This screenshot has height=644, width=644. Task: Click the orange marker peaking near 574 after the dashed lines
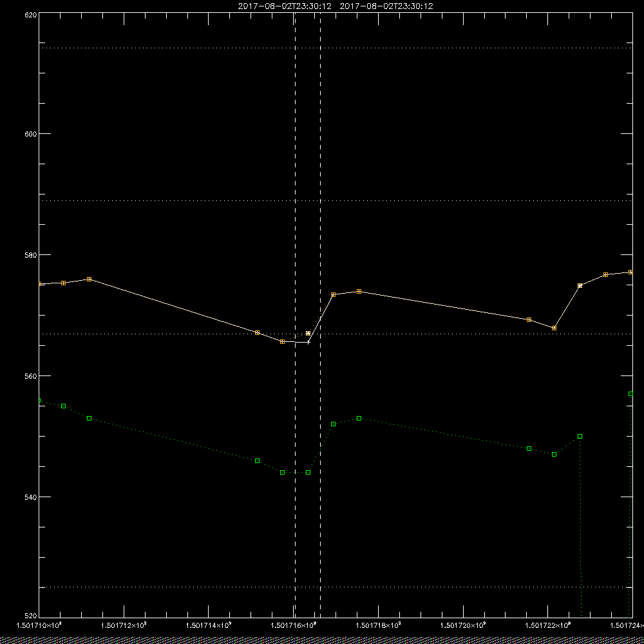coord(359,292)
